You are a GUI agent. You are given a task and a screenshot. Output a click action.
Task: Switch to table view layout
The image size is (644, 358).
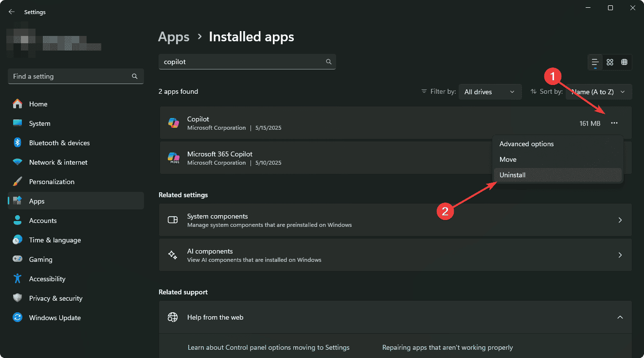pyautogui.click(x=625, y=62)
